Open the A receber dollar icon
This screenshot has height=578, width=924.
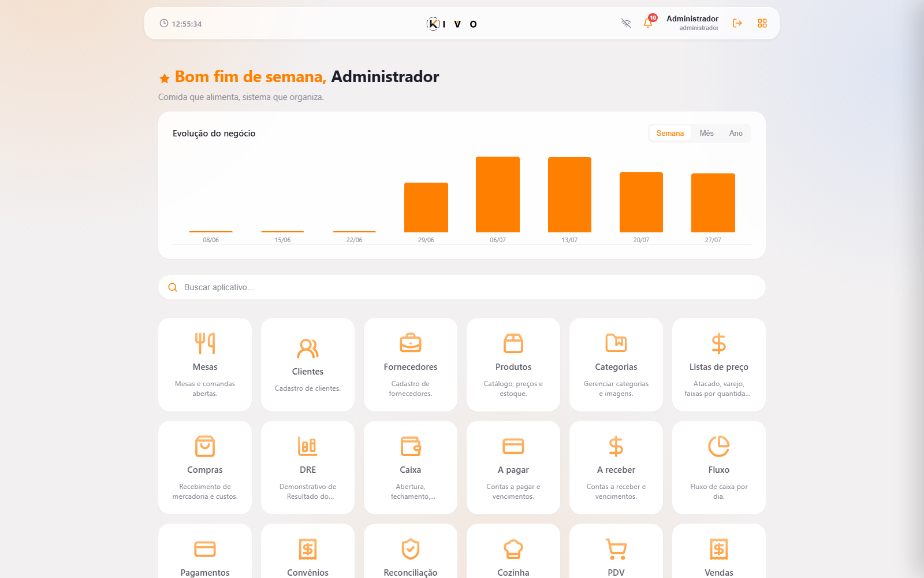616,446
